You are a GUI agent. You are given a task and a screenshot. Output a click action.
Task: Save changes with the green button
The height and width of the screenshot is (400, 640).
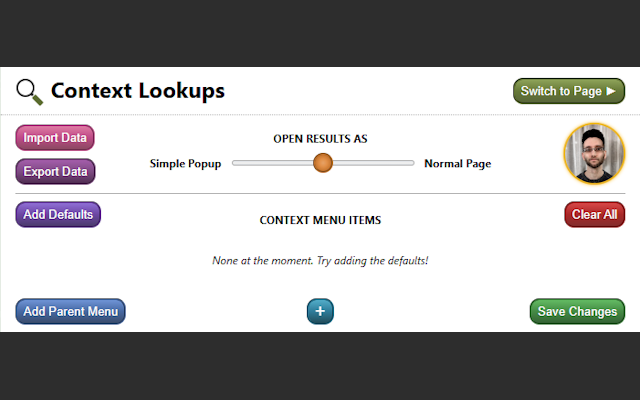click(x=577, y=311)
